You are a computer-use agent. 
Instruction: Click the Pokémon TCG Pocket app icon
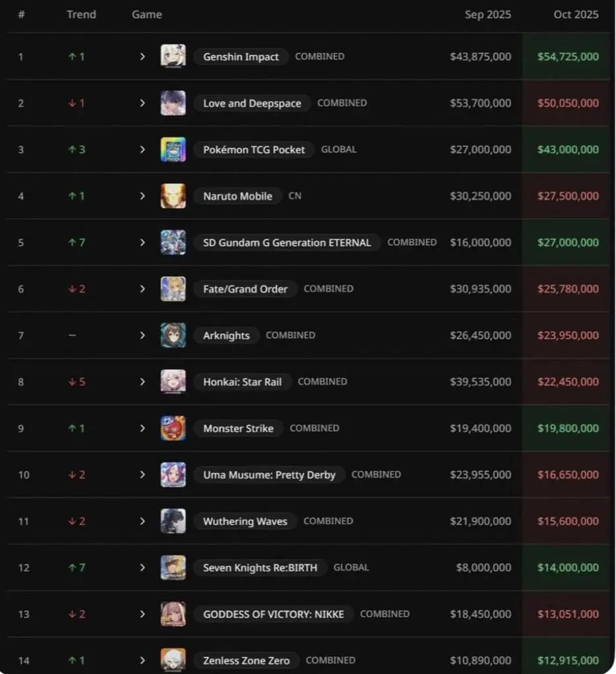(173, 150)
